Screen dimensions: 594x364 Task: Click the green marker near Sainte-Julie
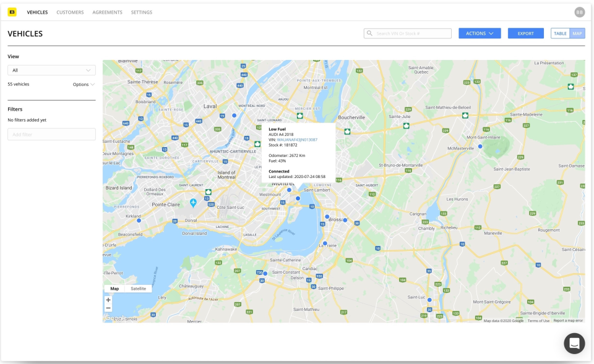pyautogui.click(x=406, y=125)
